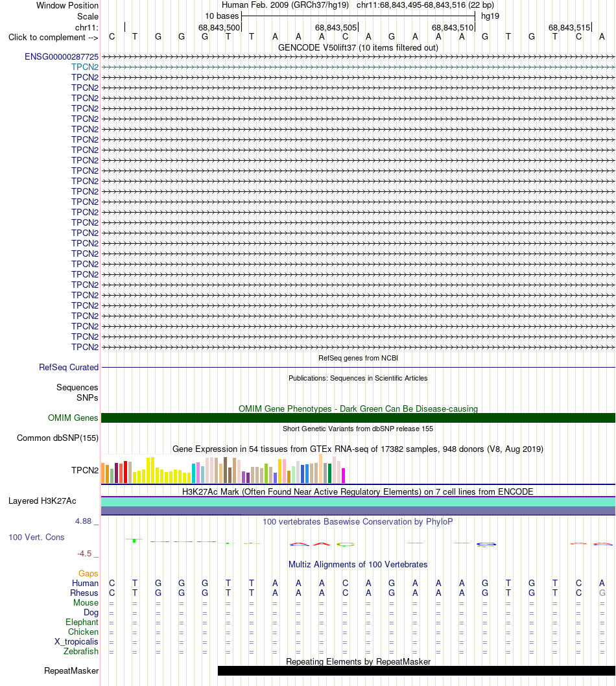The height and width of the screenshot is (686, 616).
Task: Click the 68,843,500 coordinate marker
Action: [219, 28]
